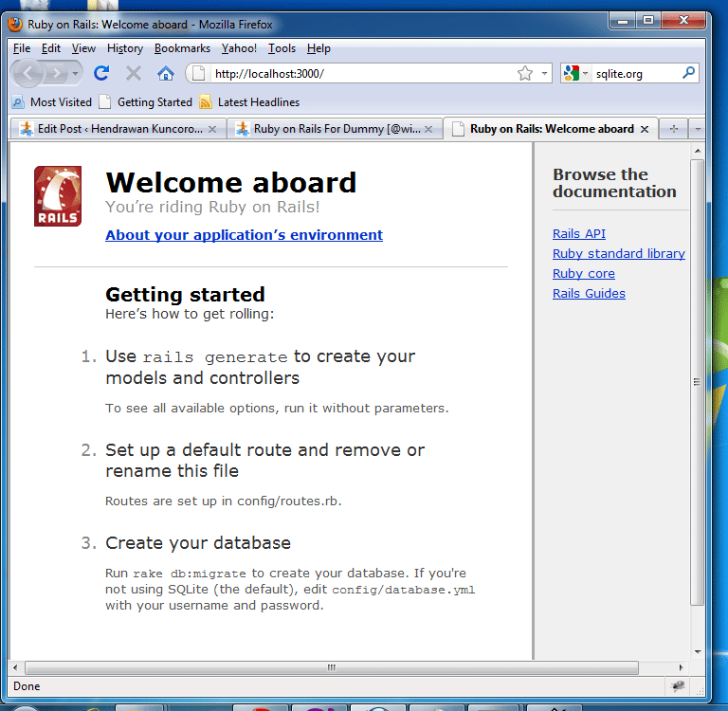Close the Edit Post tab
The height and width of the screenshot is (711, 728).
pyautogui.click(x=212, y=129)
